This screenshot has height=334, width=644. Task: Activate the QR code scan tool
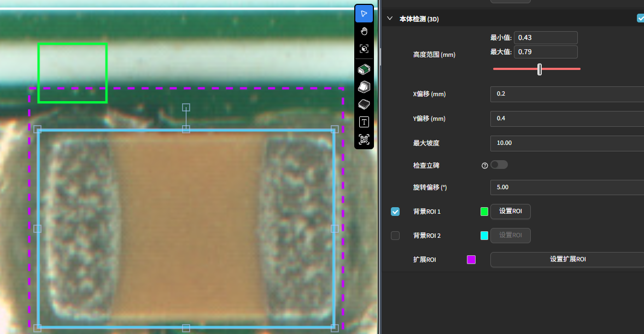[x=364, y=139]
